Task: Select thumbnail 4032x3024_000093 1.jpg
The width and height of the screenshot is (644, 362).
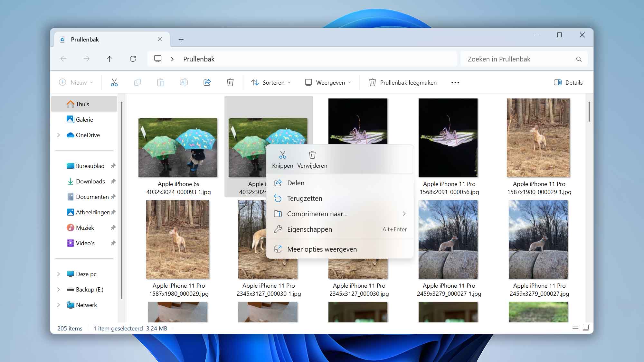Action: pyautogui.click(x=178, y=147)
